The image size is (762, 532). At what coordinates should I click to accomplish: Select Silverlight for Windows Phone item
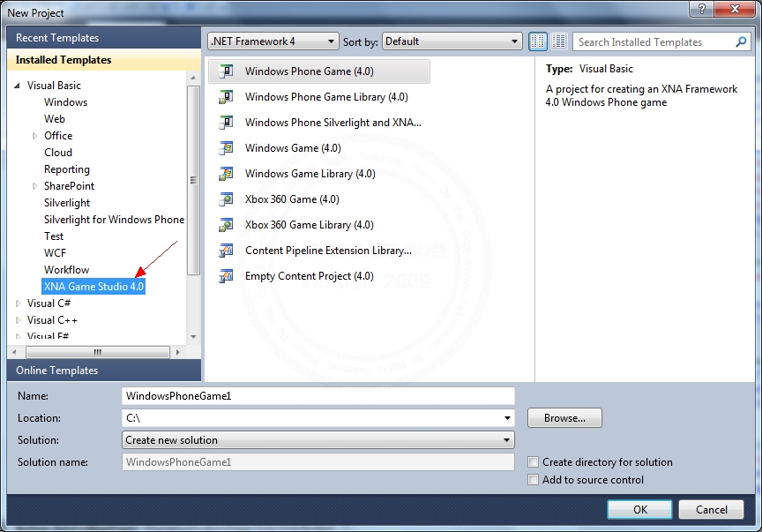coord(114,220)
